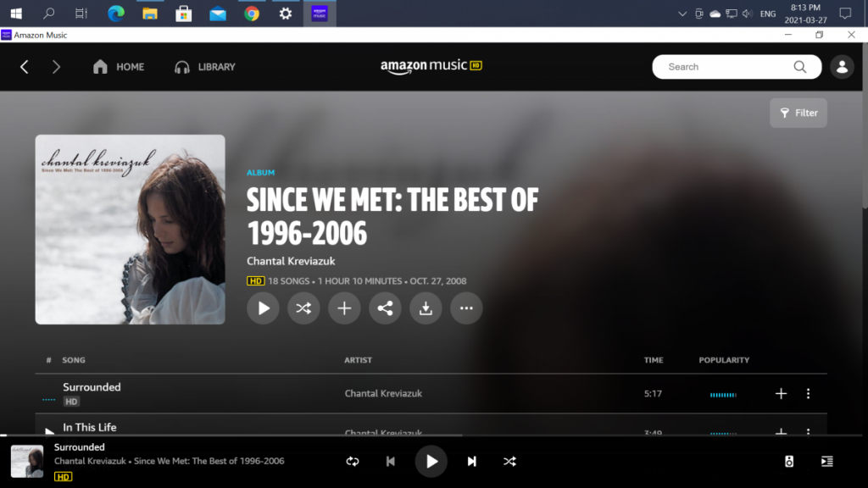
Task: Open the Windows Start menu
Action: [16, 14]
